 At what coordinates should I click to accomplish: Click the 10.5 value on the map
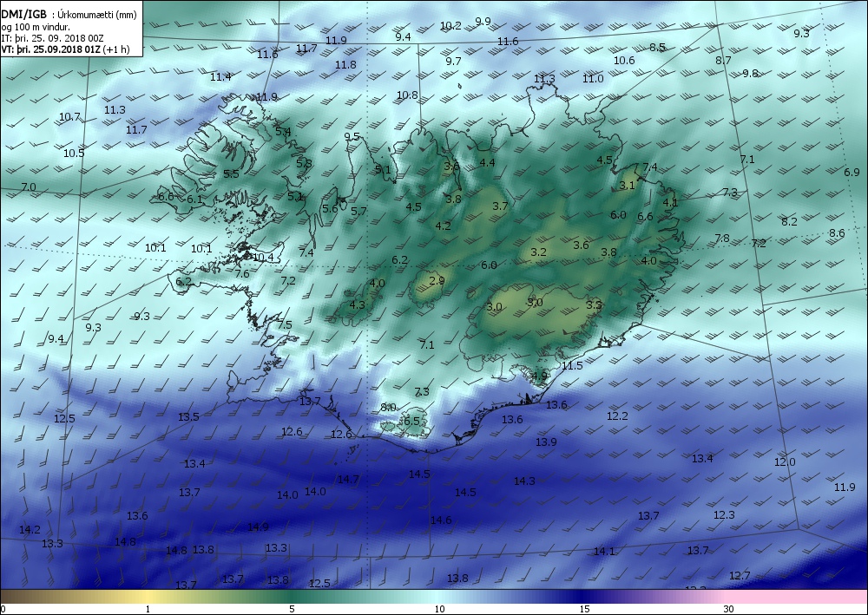click(x=74, y=153)
